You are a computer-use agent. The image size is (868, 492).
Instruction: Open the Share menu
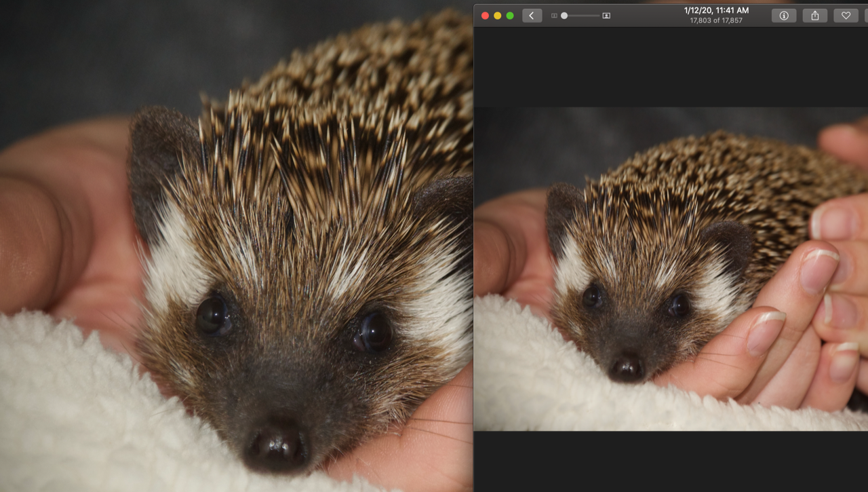(x=814, y=16)
